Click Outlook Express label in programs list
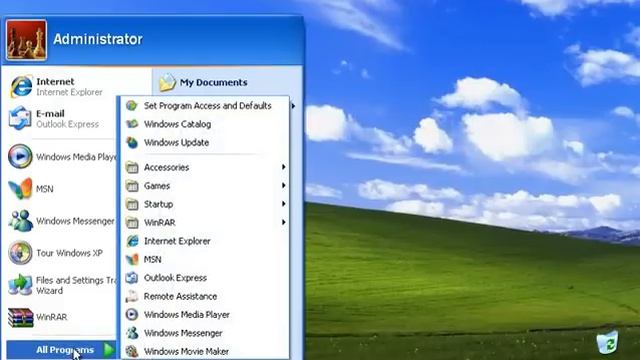This screenshot has width=640, height=360. tap(175, 278)
